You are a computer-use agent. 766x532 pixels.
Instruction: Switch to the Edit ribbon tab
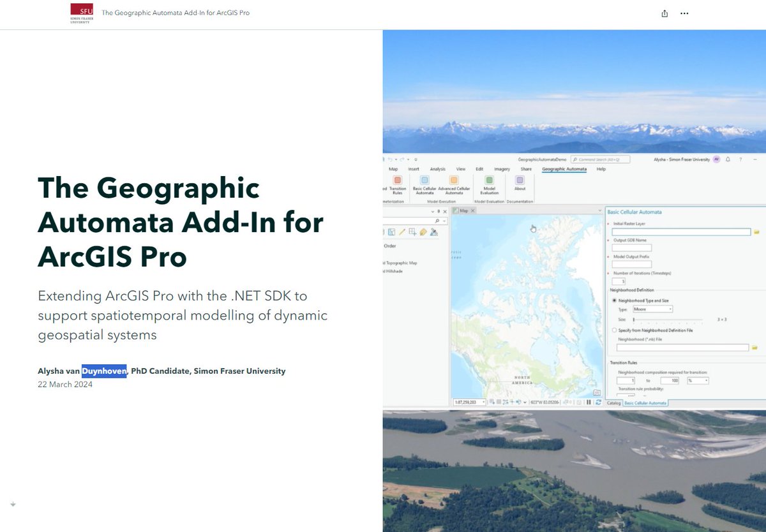coord(479,169)
